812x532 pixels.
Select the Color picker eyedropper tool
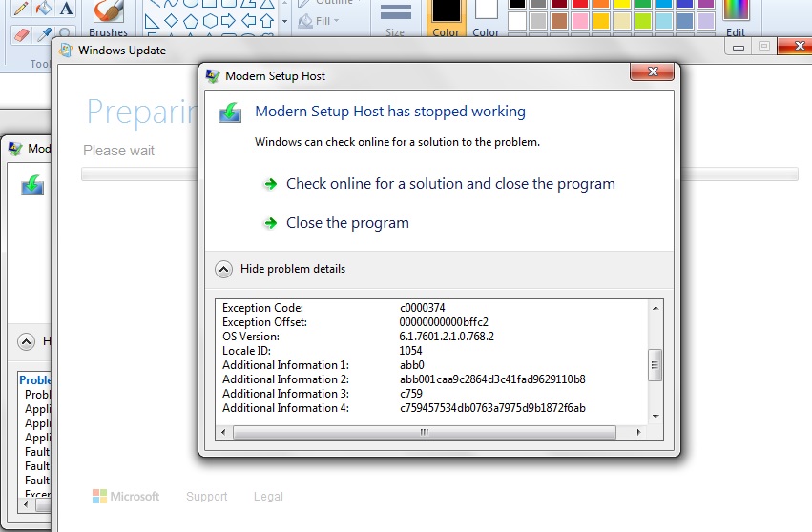point(45,35)
